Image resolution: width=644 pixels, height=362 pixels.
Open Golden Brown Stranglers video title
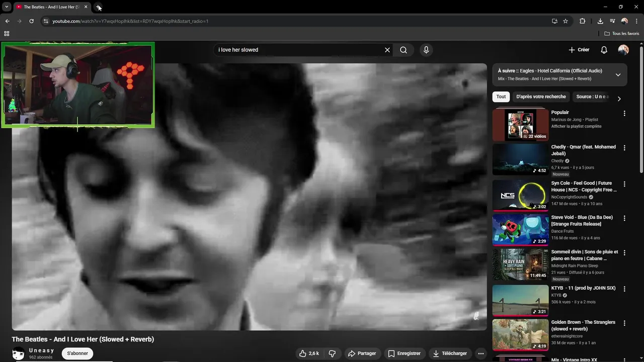pyautogui.click(x=583, y=325)
